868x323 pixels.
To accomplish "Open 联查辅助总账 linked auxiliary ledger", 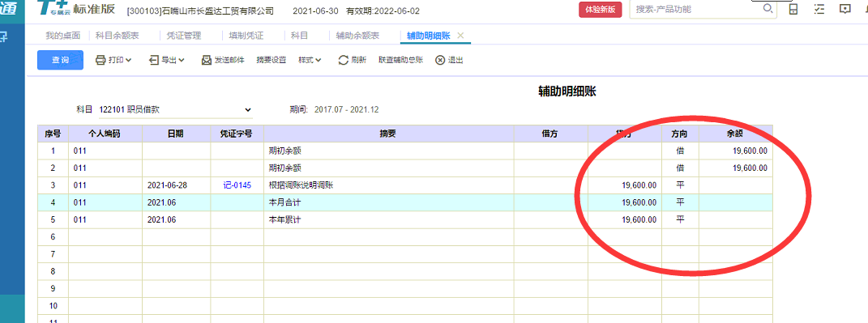I will click(x=401, y=60).
